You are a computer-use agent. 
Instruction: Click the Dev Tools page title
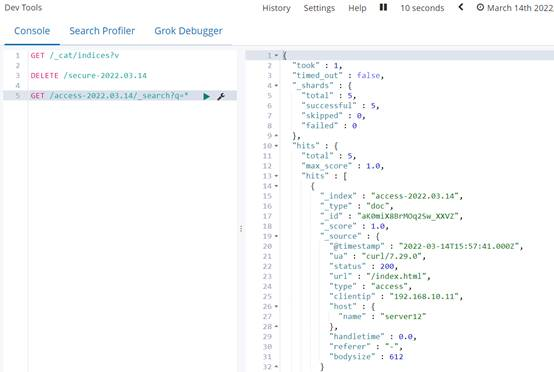23,7
